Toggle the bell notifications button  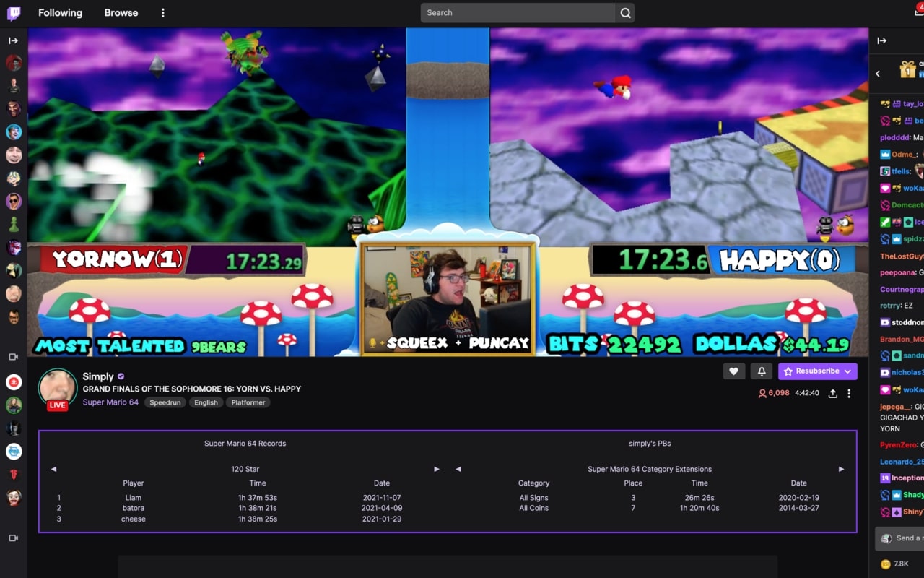(762, 371)
